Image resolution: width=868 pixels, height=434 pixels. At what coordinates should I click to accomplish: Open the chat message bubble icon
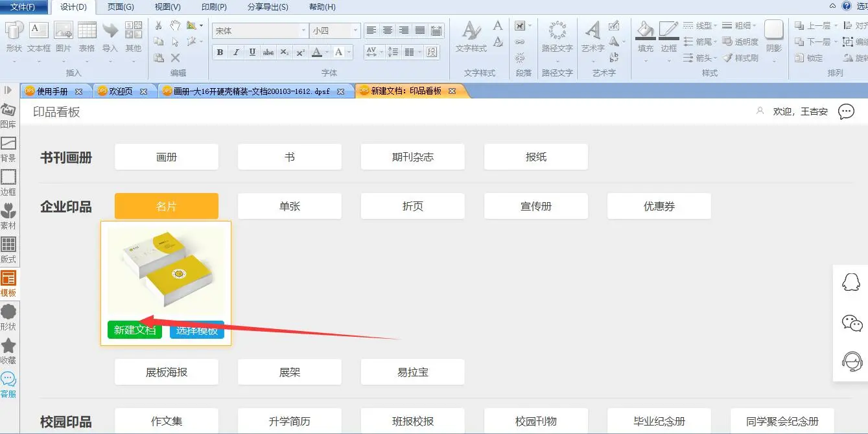[846, 111]
